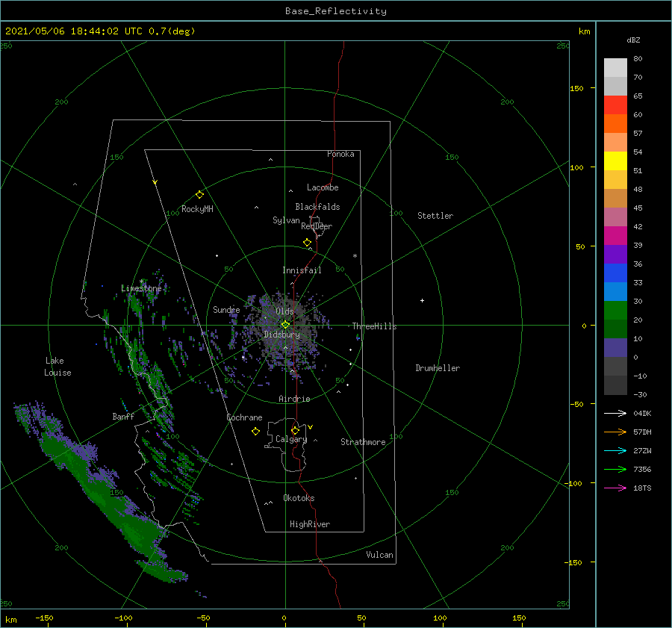Click the Sundre city label

(x=226, y=310)
